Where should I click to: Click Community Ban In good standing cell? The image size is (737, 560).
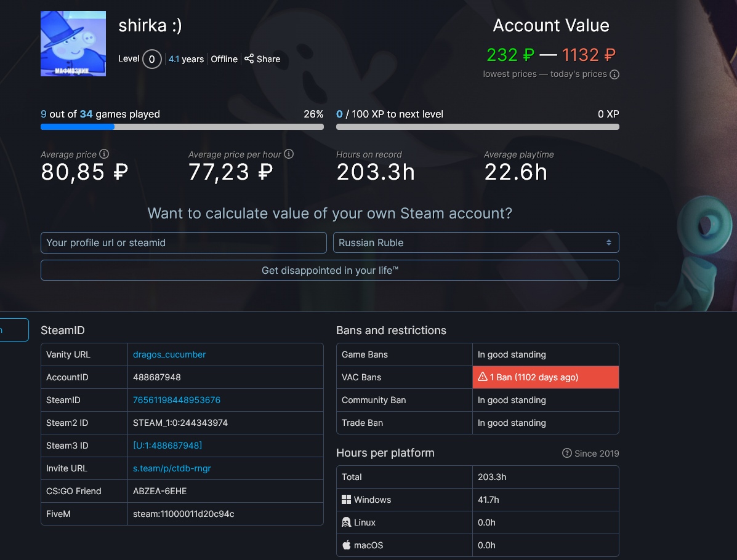point(546,400)
